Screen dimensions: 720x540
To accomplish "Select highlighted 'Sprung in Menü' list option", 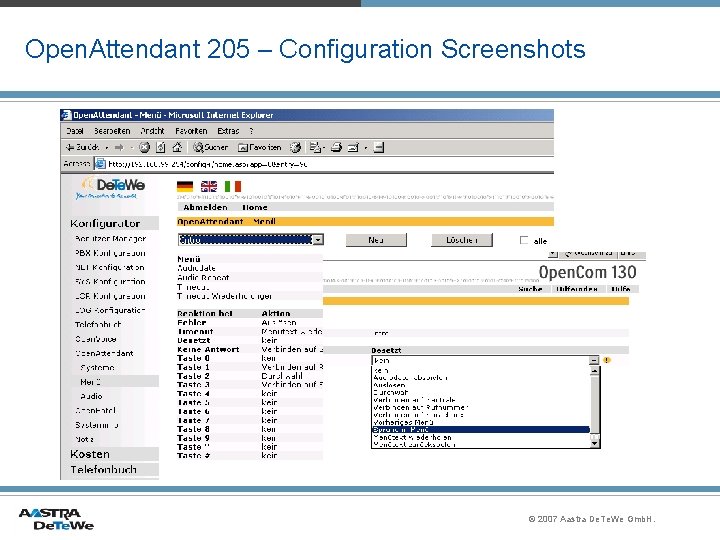I will [x=481, y=429].
